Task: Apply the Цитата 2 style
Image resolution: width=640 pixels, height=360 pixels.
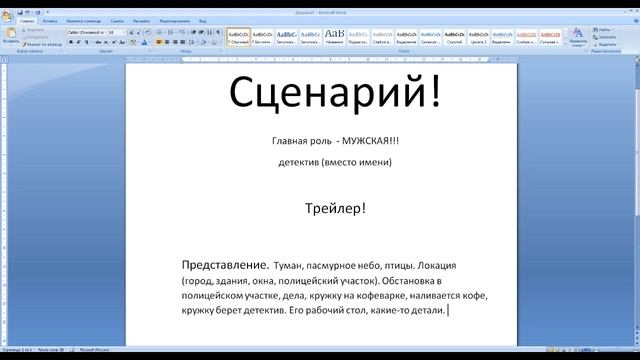Action: 478,37
